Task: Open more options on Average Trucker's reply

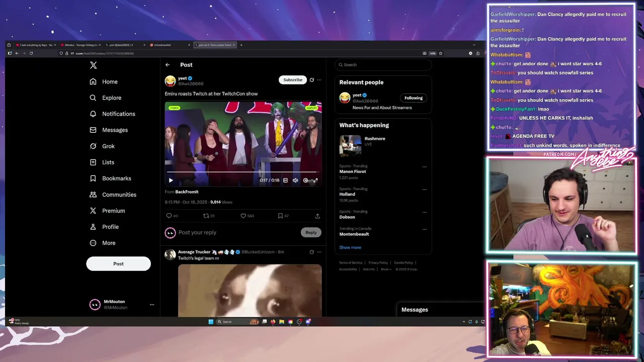Action: pos(319,252)
